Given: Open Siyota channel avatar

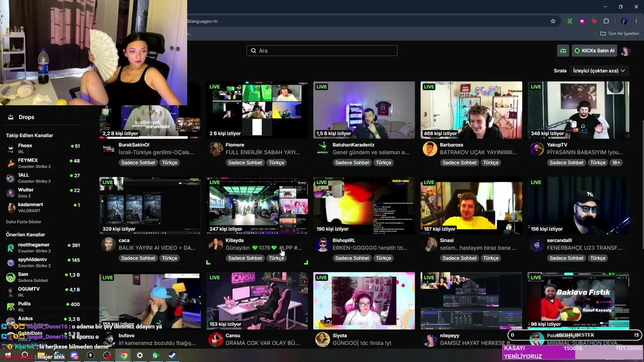Looking at the screenshot, I should 323,339.
